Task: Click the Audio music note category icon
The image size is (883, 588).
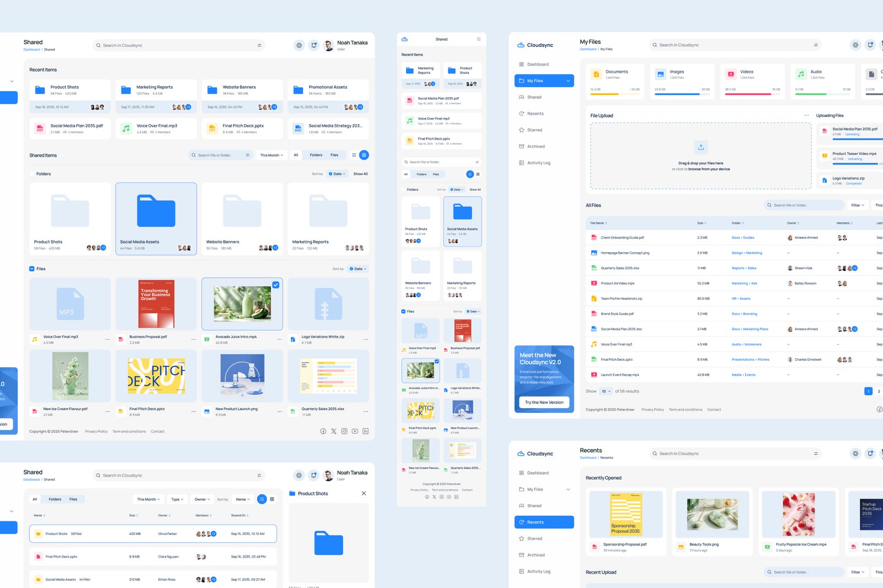Action: pyautogui.click(x=801, y=74)
